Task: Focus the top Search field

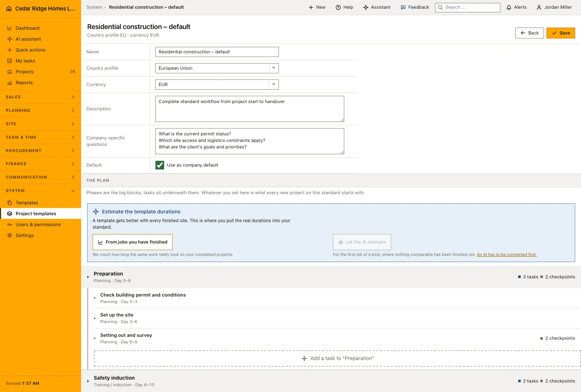Action: click(468, 8)
